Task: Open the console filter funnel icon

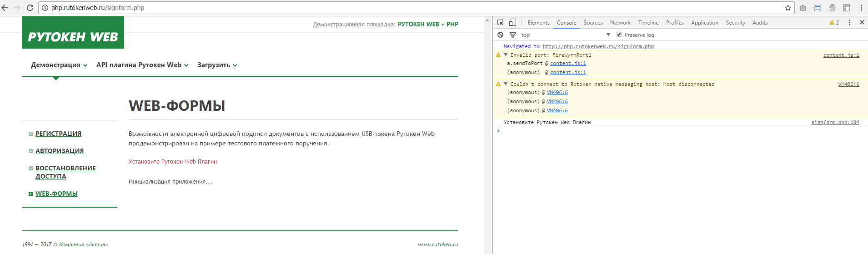Action: pos(513,35)
